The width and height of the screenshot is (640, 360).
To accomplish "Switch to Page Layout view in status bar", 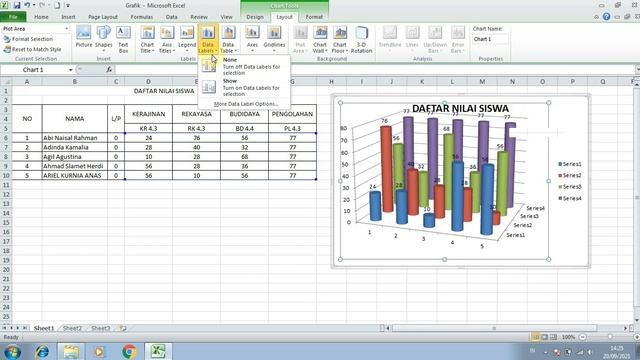I will [544, 337].
